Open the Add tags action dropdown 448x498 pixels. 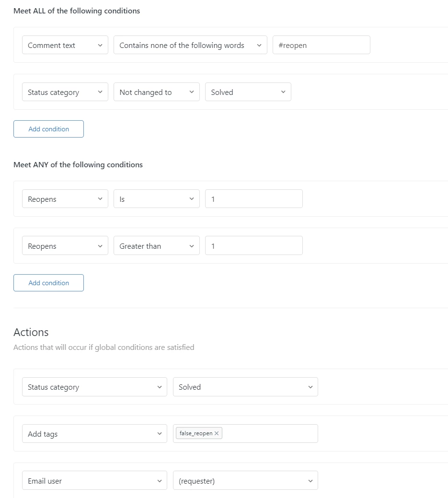click(x=94, y=434)
